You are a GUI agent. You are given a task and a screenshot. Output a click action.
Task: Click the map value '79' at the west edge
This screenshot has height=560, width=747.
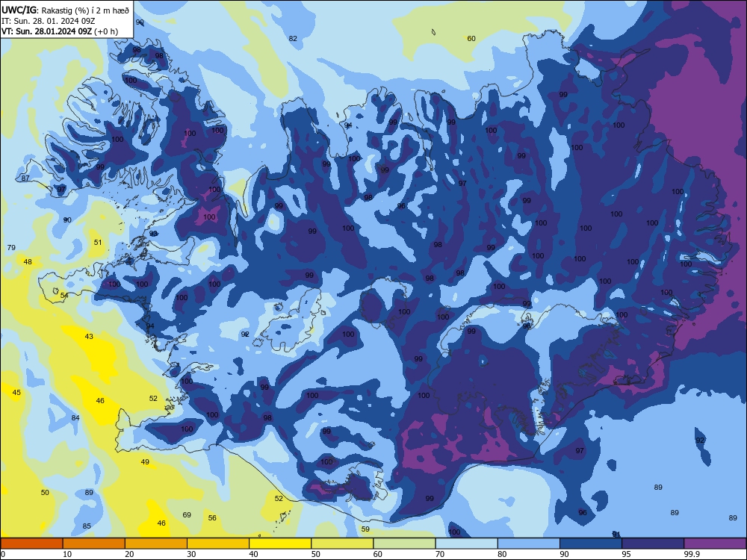(x=11, y=248)
